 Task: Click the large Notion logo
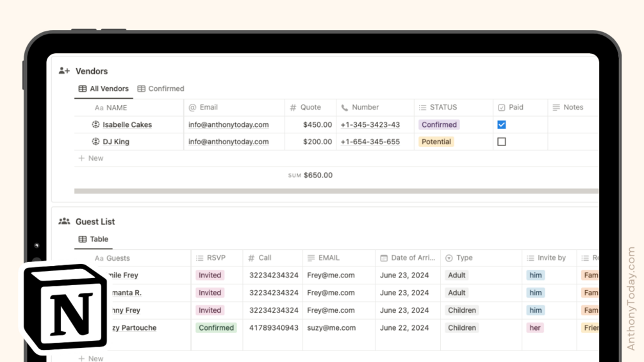point(65,308)
